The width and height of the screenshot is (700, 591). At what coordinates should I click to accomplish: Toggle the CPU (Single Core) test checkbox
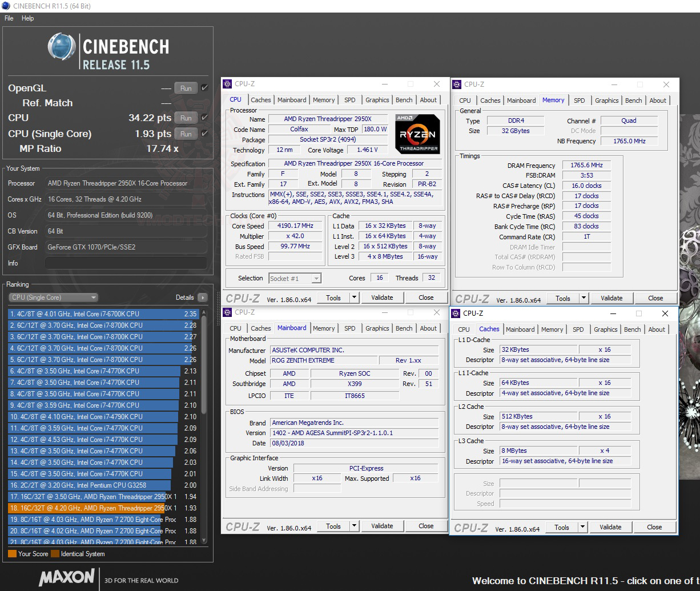(204, 134)
